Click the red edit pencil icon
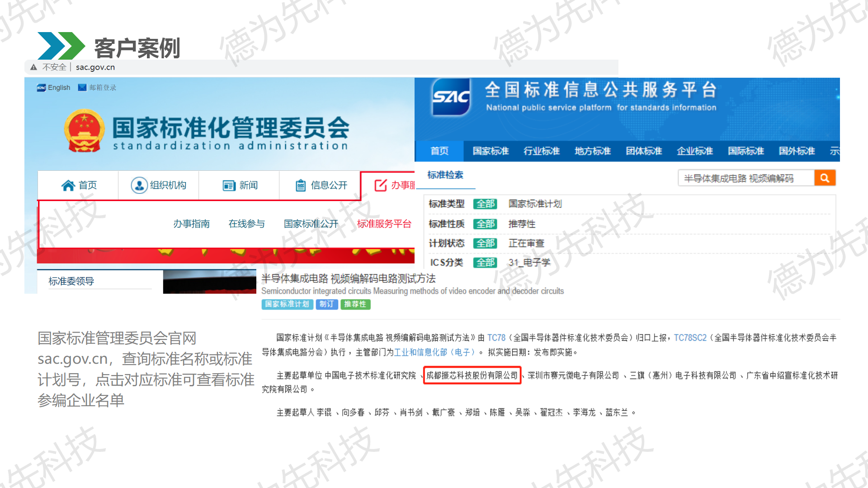 (x=381, y=185)
